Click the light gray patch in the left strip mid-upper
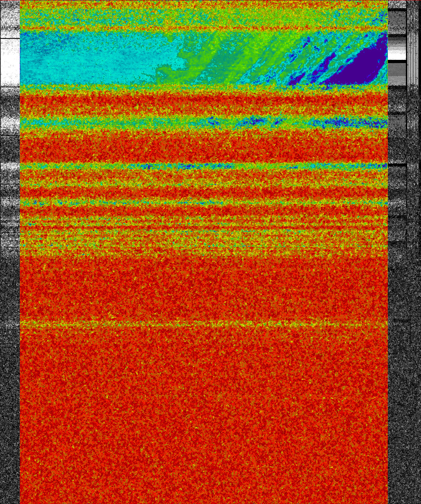Viewport: 421px width, 504px height. pos(10,121)
